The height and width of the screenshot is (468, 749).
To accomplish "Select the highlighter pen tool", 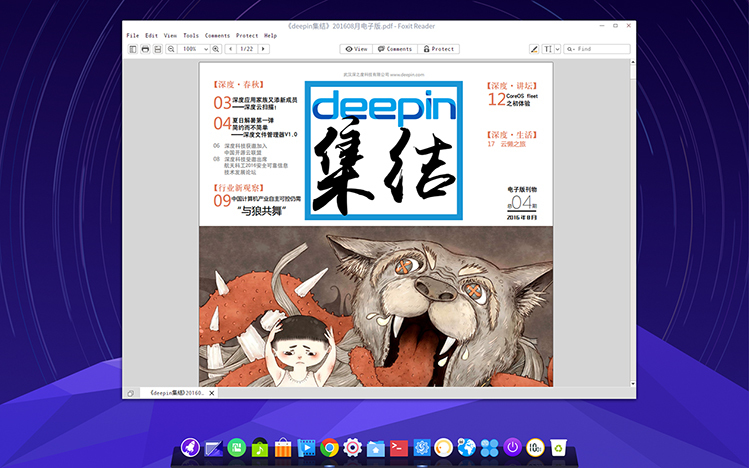I will (534, 49).
